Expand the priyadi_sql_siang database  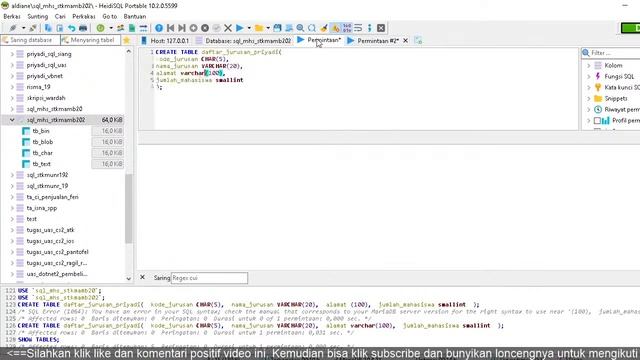[12, 54]
